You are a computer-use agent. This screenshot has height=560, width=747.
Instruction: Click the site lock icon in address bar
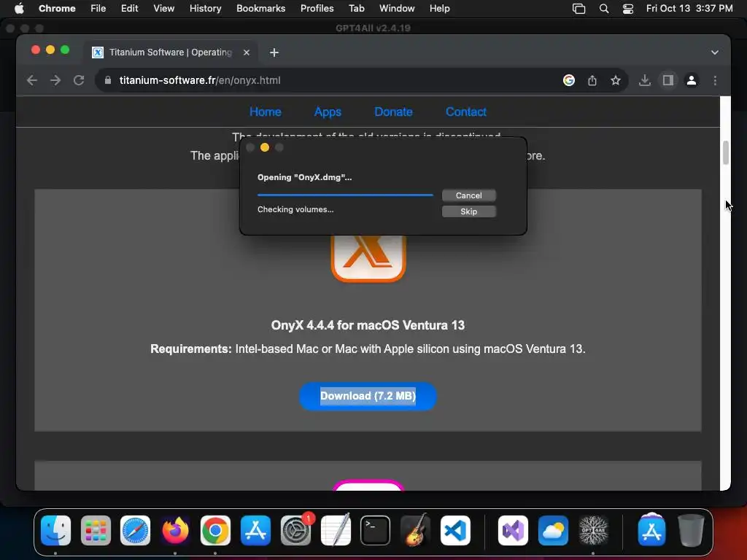(108, 80)
